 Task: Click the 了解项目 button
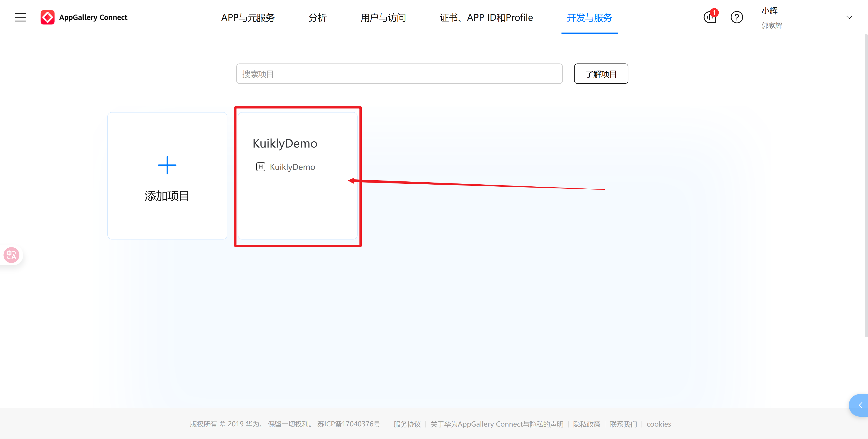601,73
